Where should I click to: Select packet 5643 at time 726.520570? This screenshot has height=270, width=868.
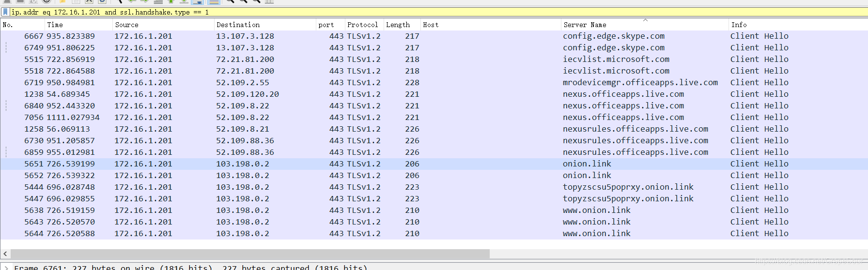[x=434, y=222]
